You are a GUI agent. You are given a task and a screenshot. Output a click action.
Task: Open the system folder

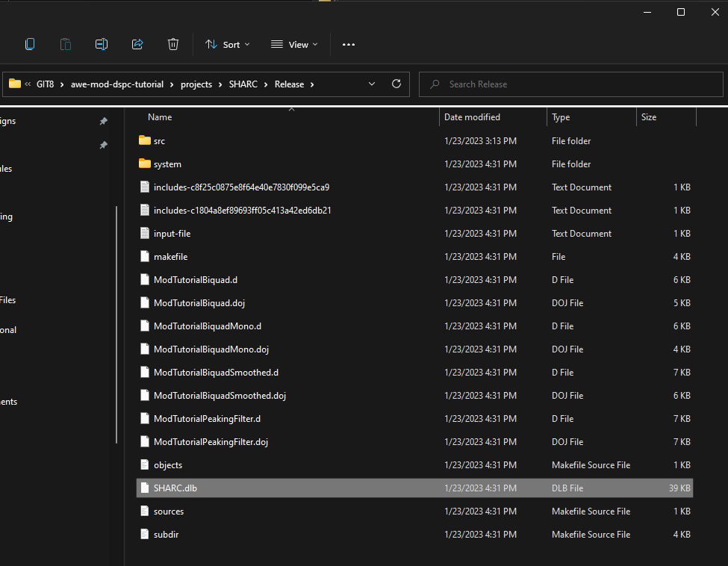(x=167, y=164)
